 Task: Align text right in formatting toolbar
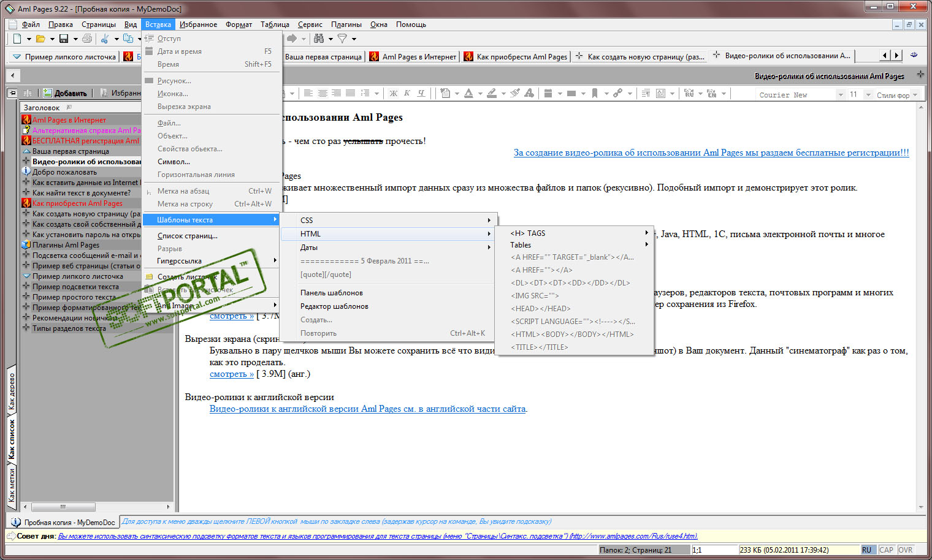pos(337,93)
